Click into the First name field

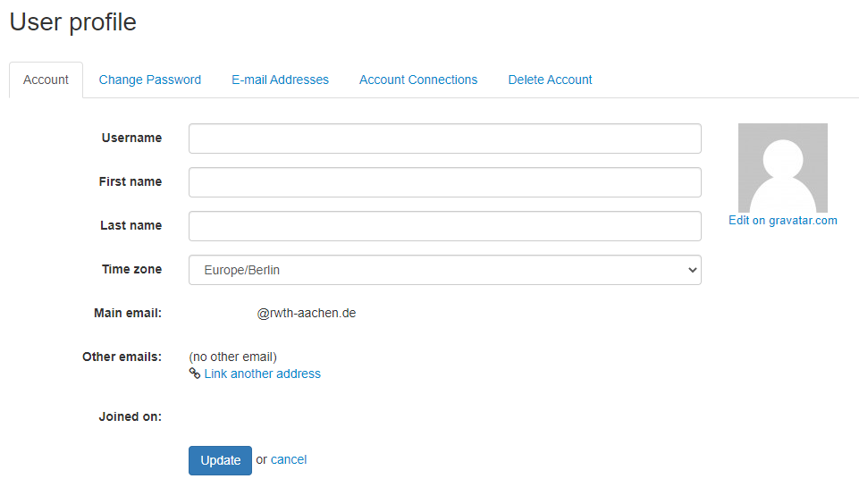[x=444, y=182]
